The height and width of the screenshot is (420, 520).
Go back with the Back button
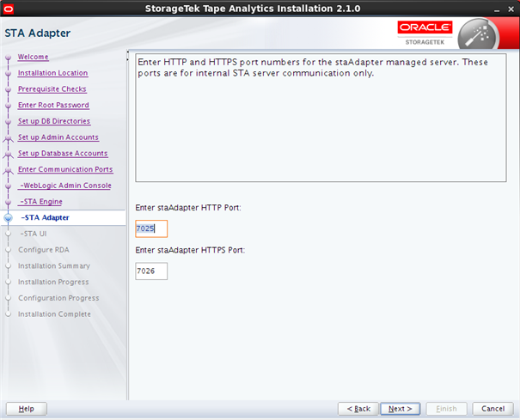358,409
